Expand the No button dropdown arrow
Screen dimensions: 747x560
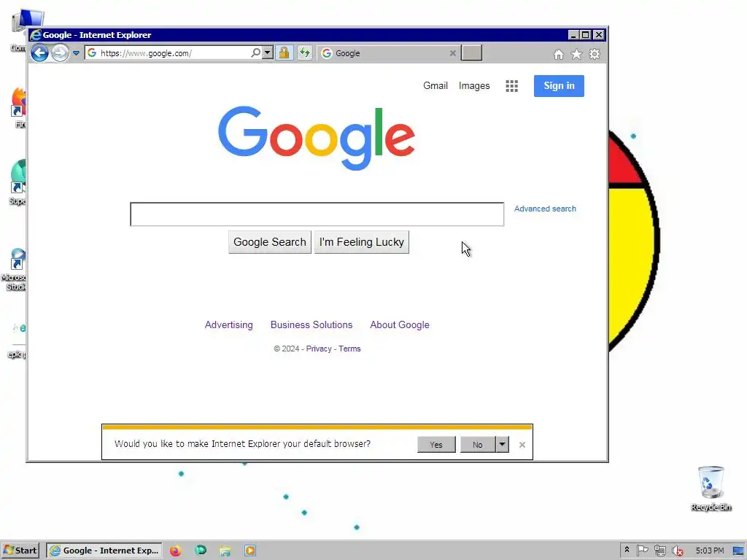click(502, 444)
